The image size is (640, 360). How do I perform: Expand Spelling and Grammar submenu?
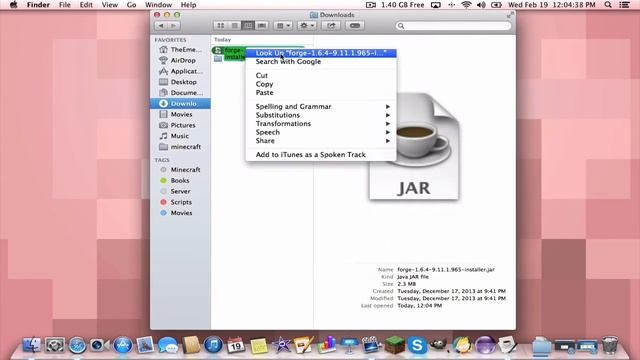point(321,107)
